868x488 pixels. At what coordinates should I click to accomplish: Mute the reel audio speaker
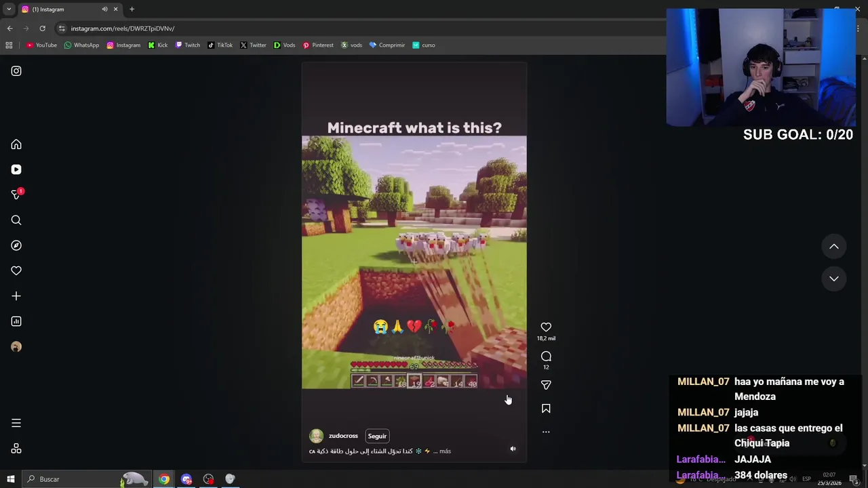tap(513, 449)
